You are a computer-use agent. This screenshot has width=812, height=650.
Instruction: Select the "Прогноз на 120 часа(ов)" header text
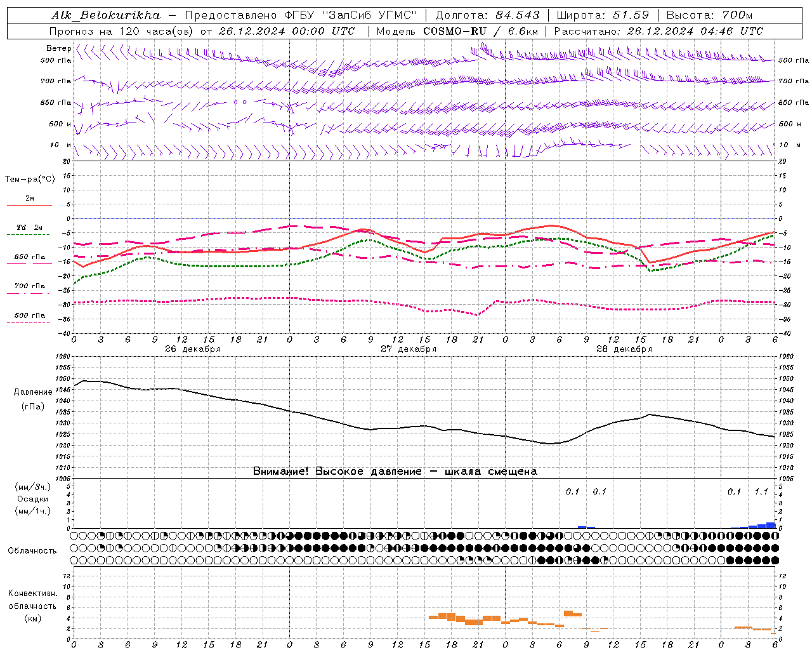[x=121, y=31]
